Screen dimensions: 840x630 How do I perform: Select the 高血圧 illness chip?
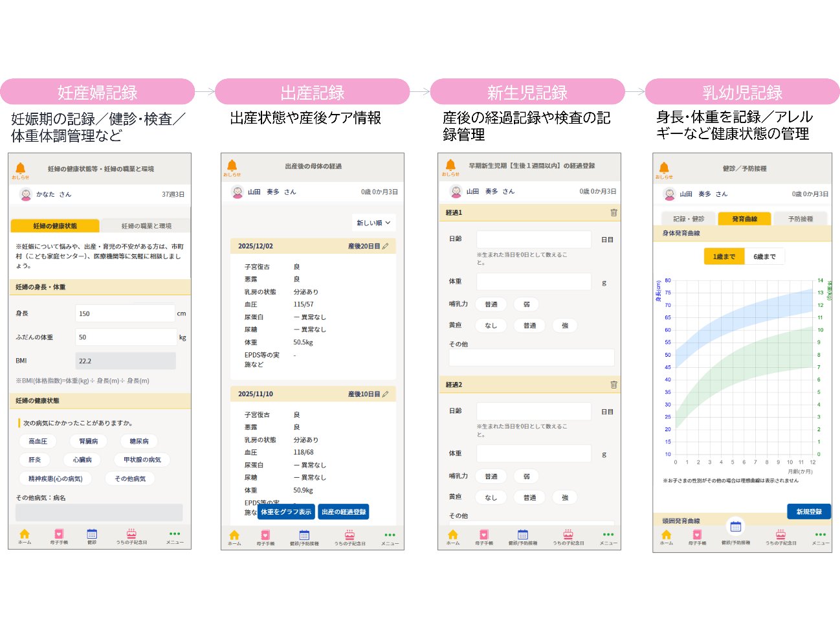(x=38, y=441)
